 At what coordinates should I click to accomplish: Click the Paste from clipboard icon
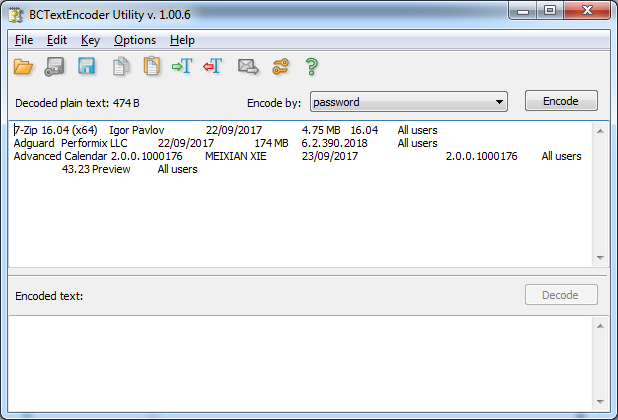151,67
